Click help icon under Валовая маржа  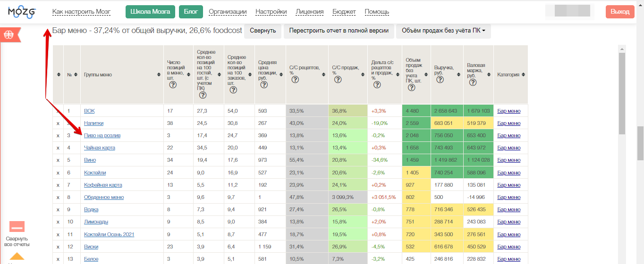tap(473, 82)
